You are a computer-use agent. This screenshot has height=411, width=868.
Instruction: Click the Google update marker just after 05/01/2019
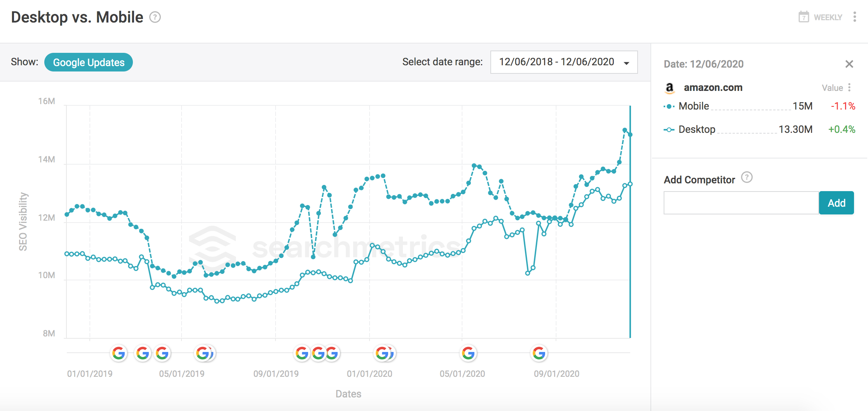[203, 353]
